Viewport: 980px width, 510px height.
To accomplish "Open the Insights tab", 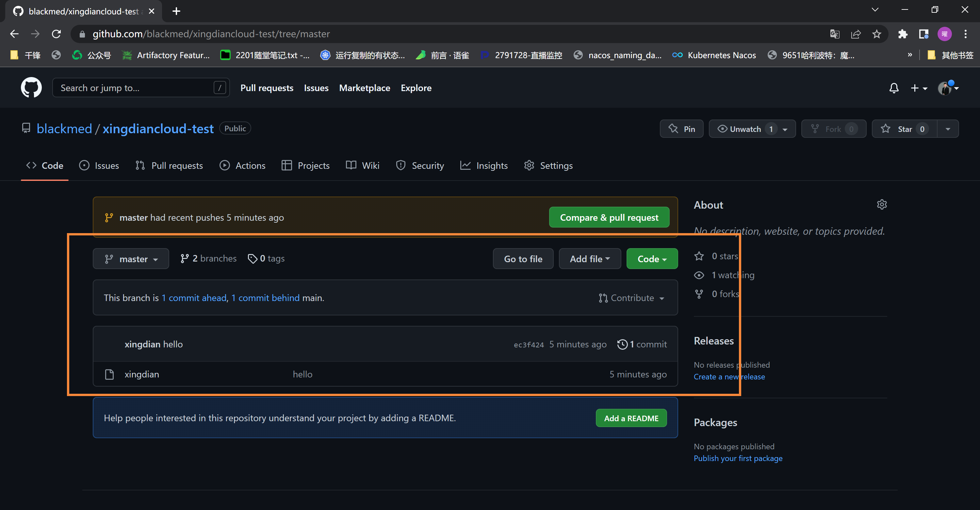I will pos(484,166).
